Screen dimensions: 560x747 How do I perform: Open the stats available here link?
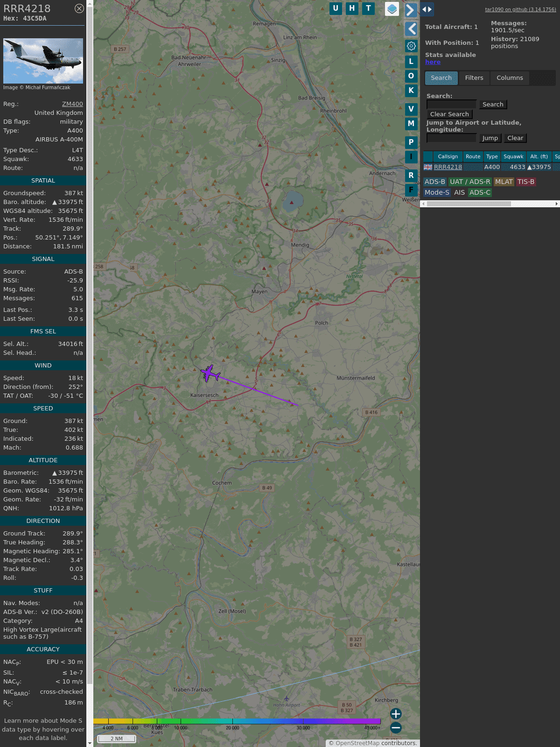coord(433,62)
